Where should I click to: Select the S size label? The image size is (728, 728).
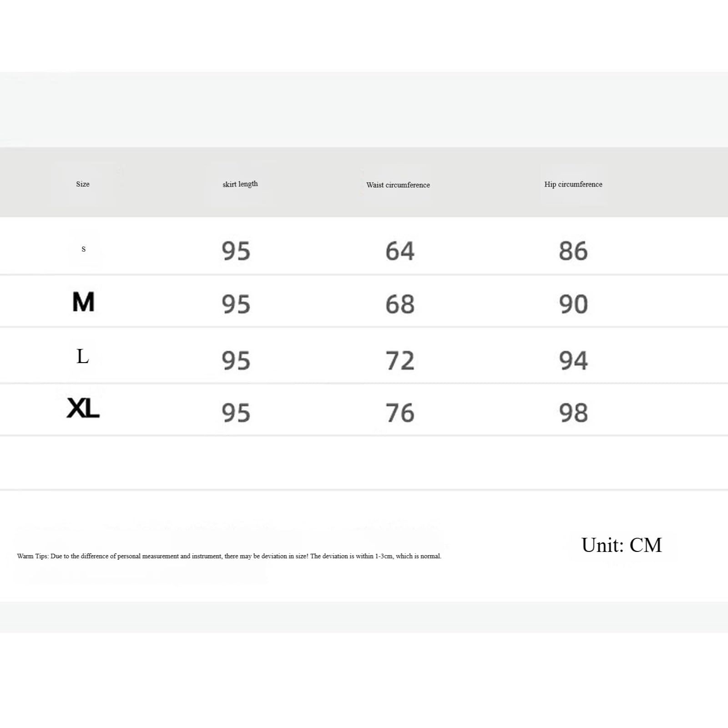click(x=83, y=249)
